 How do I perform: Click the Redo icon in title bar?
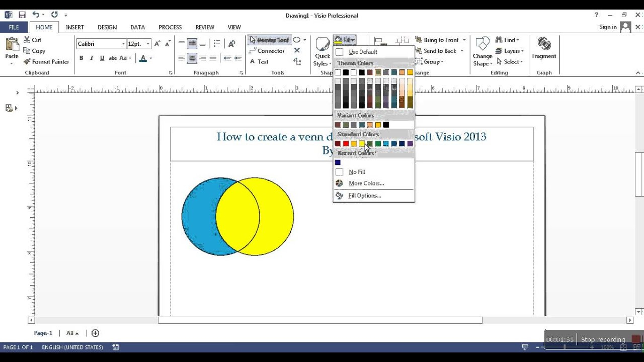point(54,15)
